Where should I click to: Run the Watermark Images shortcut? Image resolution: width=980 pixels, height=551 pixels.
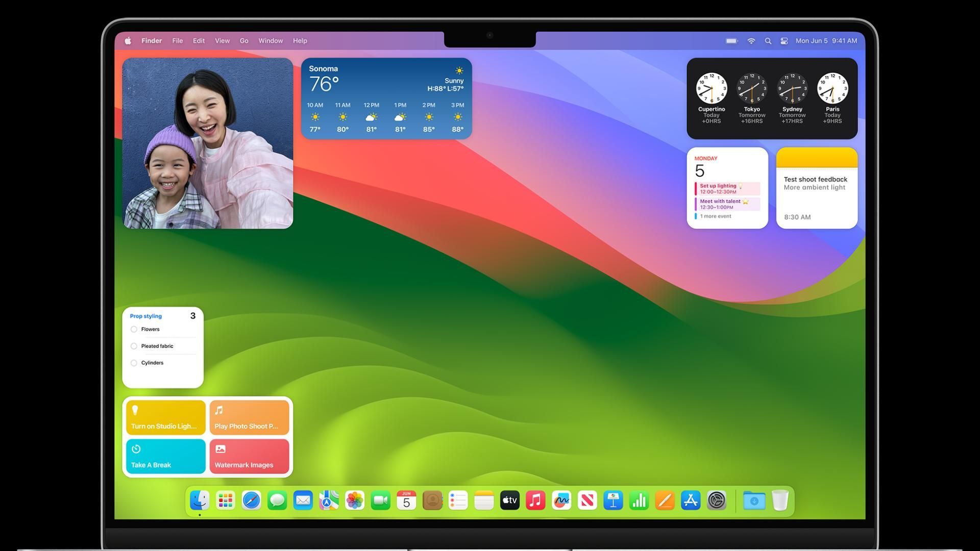pos(249,457)
